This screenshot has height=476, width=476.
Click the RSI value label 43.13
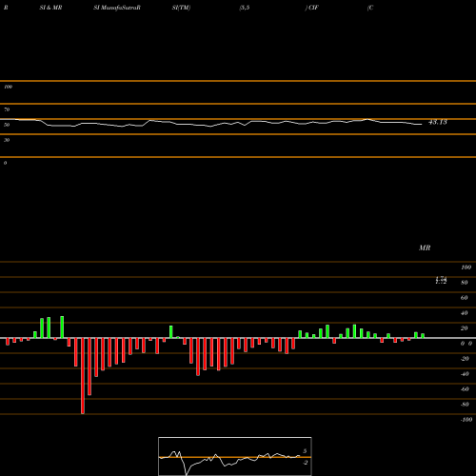[438, 122]
